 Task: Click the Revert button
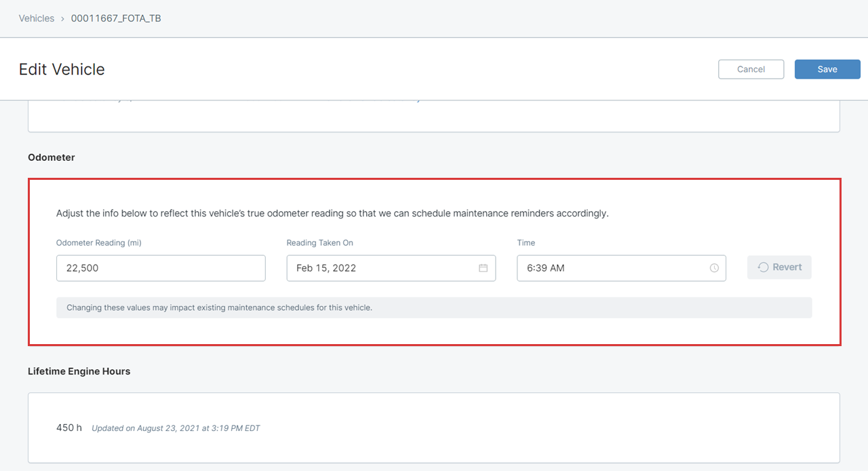779,267
